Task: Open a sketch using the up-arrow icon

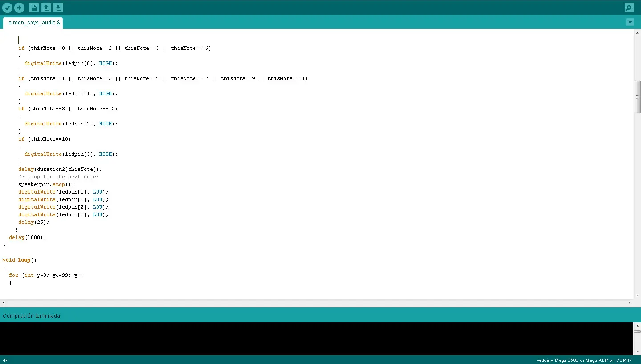Action: 46,8
